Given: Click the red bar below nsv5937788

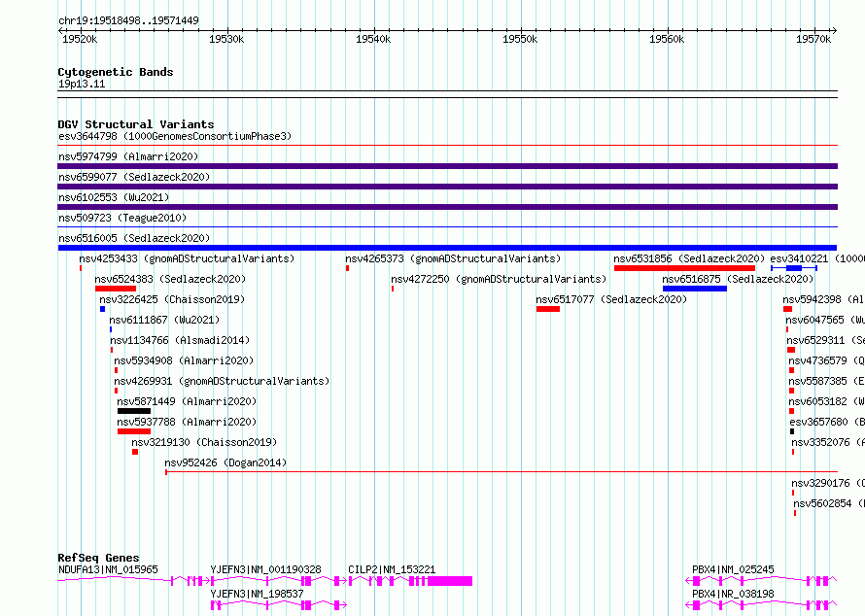Looking at the screenshot, I should (x=134, y=431).
